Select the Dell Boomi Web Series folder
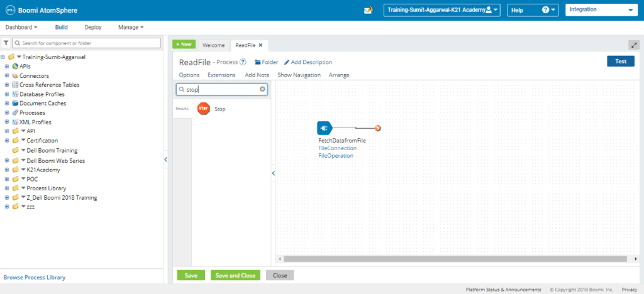This screenshot has width=644, height=294. pos(55,161)
